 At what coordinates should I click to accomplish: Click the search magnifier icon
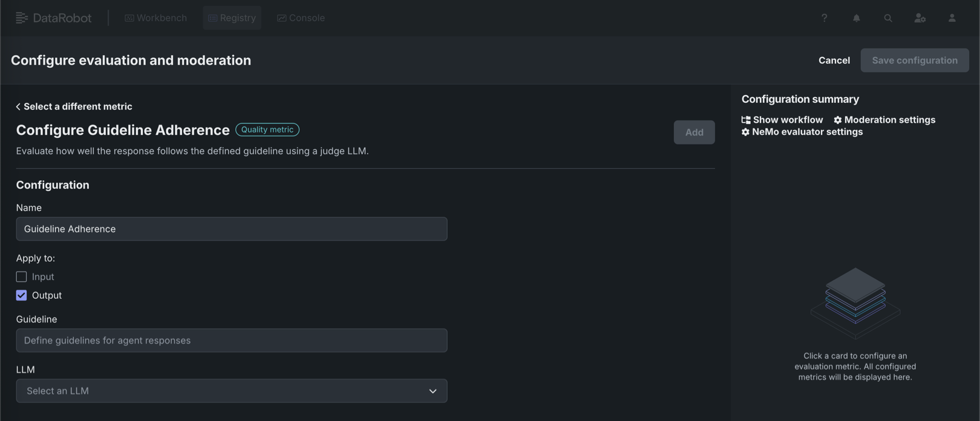[887, 18]
